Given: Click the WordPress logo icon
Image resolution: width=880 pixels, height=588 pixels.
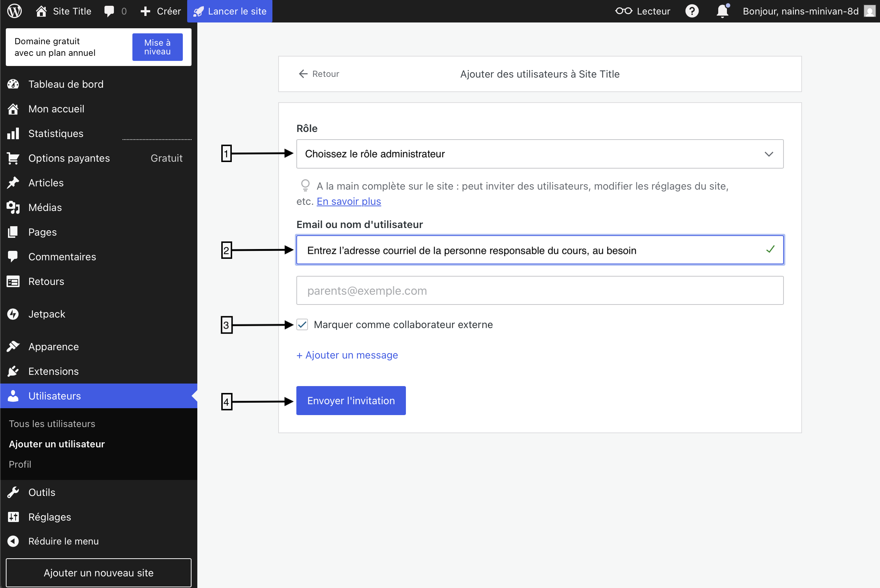Looking at the screenshot, I should 15,11.
